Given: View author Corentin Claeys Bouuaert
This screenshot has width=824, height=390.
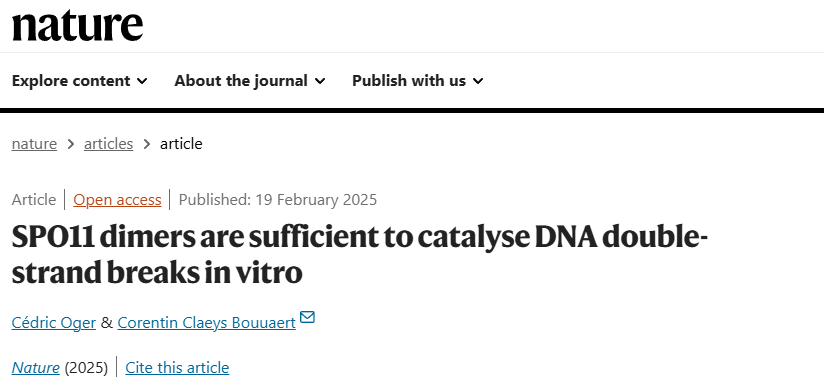Looking at the screenshot, I should [207, 322].
